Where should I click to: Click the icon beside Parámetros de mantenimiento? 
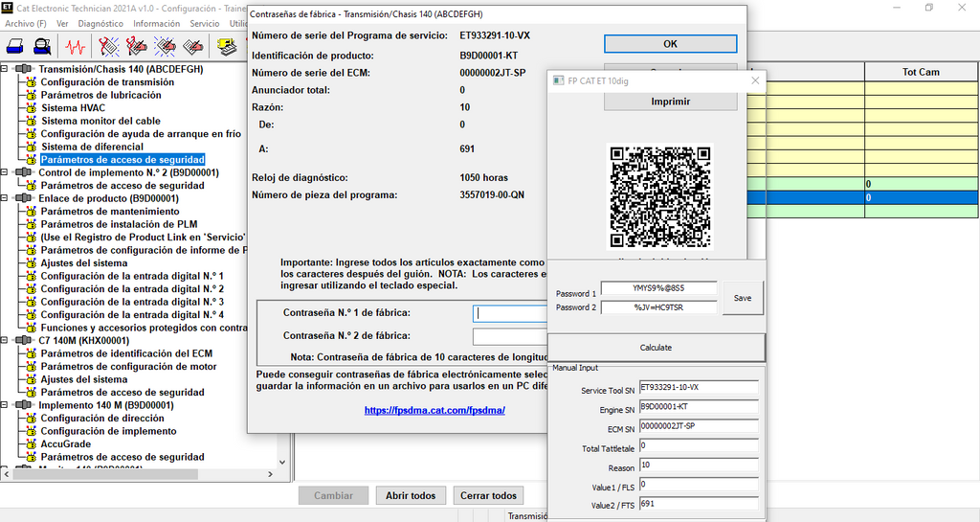click(32, 212)
